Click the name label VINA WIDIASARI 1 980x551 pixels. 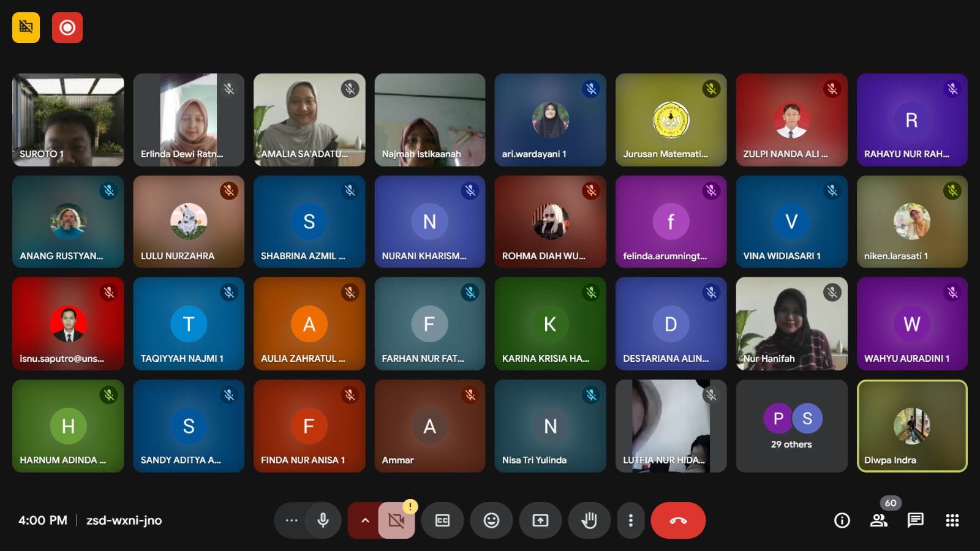(782, 256)
